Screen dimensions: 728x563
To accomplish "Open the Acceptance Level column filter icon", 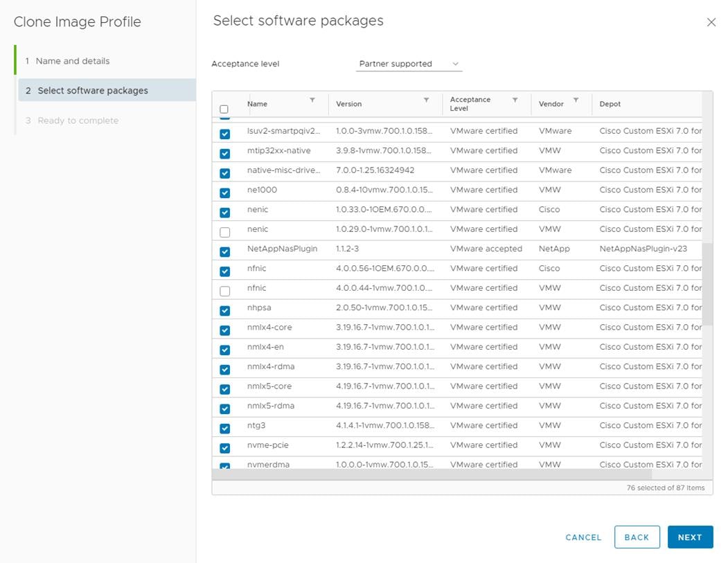I will [x=515, y=100].
